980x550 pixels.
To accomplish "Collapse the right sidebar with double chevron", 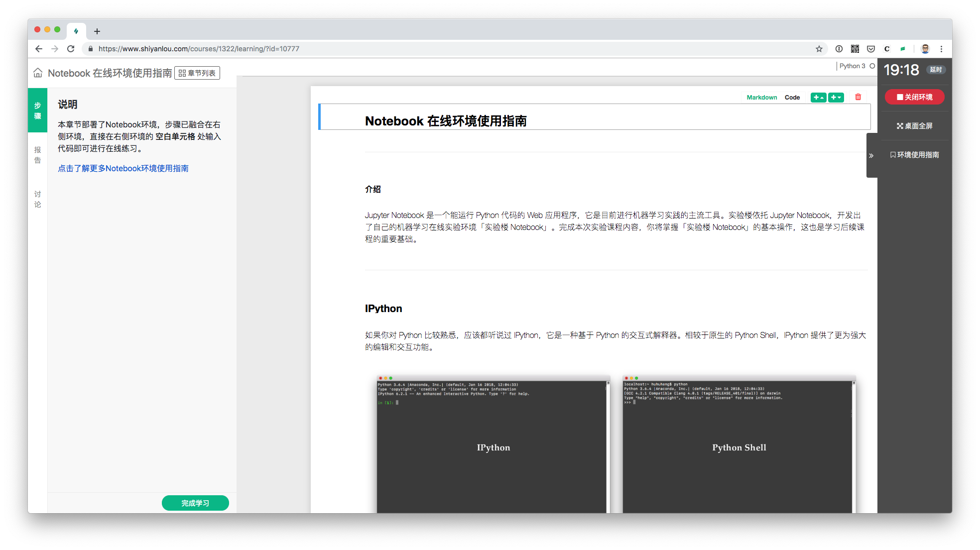I will point(871,156).
